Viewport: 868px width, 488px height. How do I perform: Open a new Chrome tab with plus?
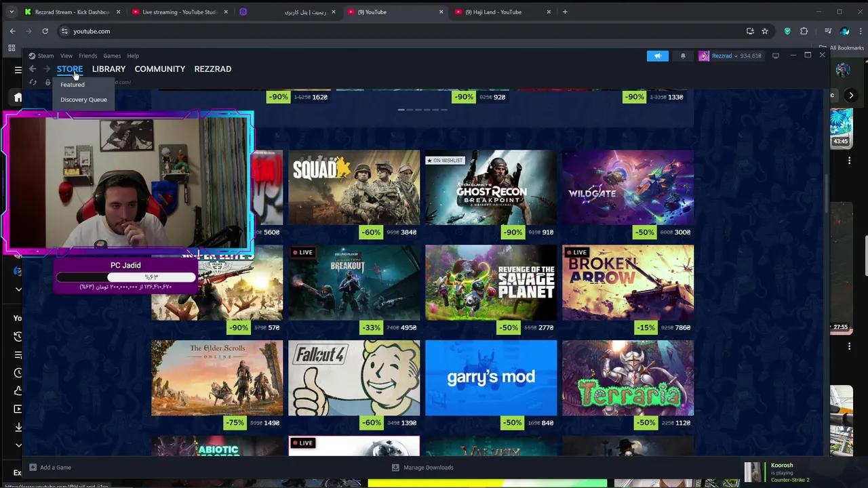[x=565, y=12]
